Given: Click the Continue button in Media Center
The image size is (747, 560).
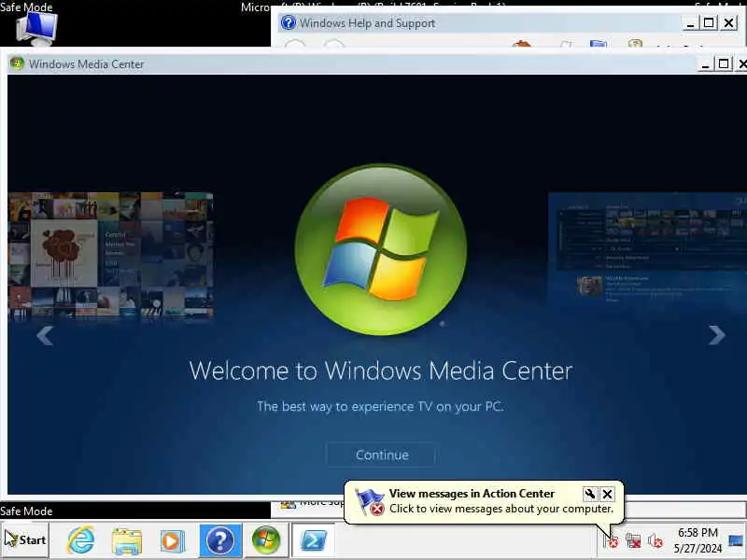Looking at the screenshot, I should (381, 455).
